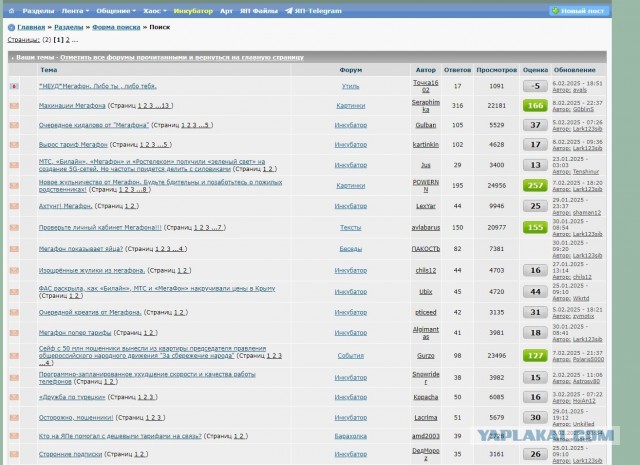Click envelope icon of Новое жульничество row

point(14,186)
